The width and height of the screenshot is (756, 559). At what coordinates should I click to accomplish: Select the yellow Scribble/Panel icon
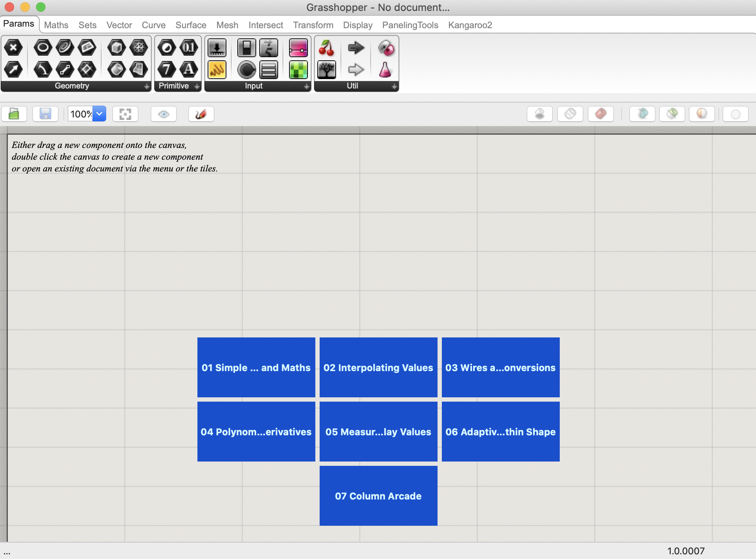coord(217,70)
